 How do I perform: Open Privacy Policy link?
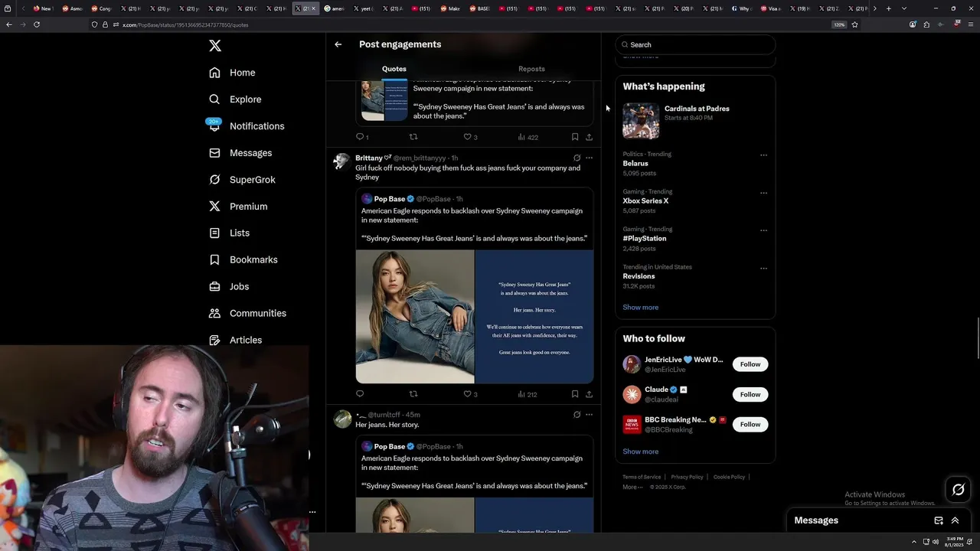[687, 477]
